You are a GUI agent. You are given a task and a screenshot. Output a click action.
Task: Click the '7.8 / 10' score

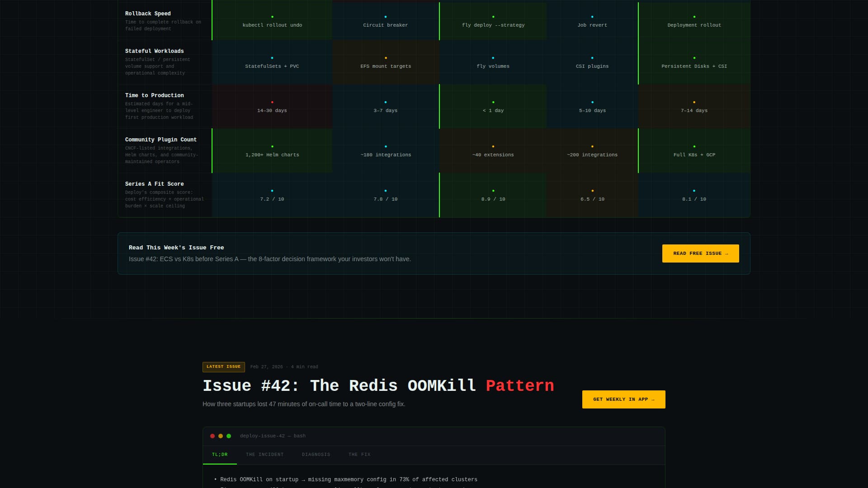386,199
